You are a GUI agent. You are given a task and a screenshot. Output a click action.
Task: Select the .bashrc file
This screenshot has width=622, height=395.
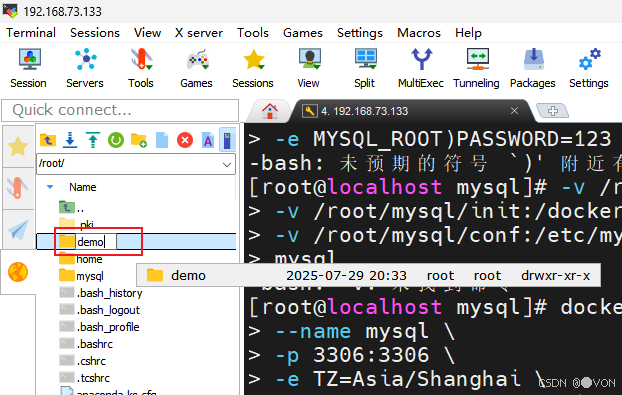(x=86, y=344)
